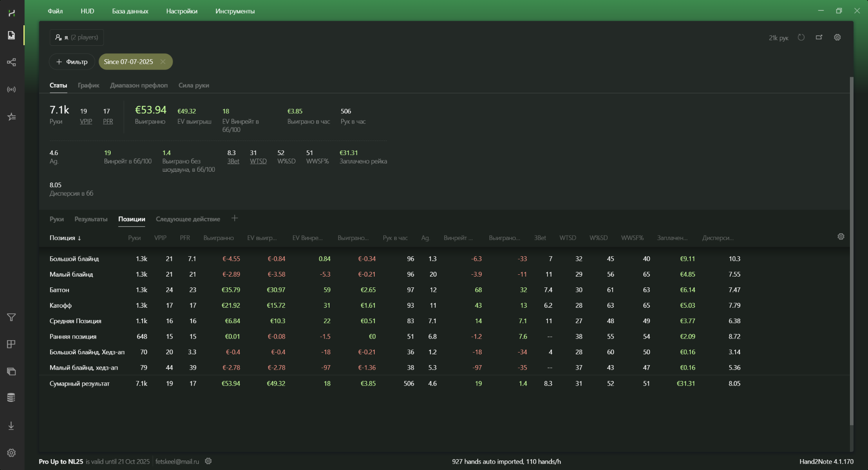Add a new Фильтр
The width and height of the screenshot is (868, 470).
coord(72,62)
